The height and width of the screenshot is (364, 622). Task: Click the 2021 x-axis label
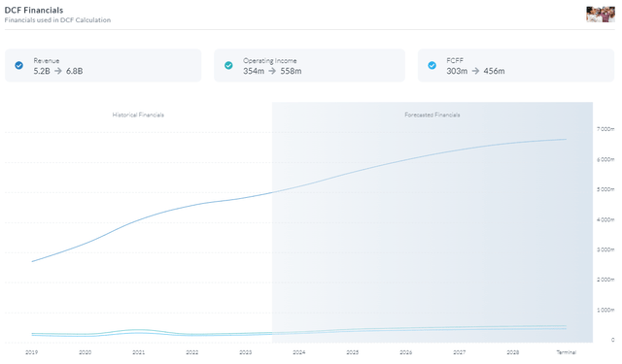coord(138,352)
